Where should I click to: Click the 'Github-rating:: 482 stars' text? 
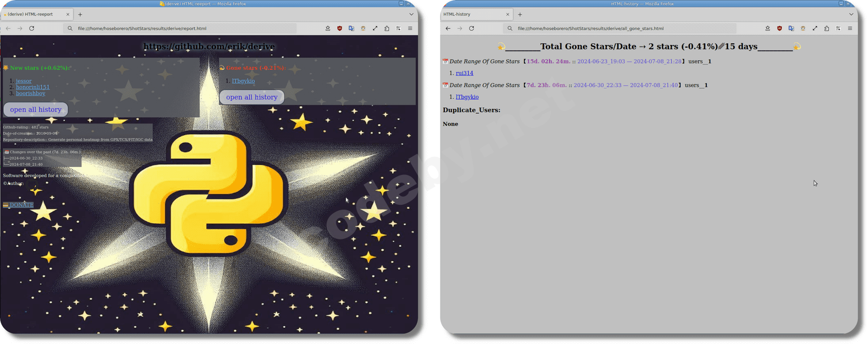tap(25, 127)
